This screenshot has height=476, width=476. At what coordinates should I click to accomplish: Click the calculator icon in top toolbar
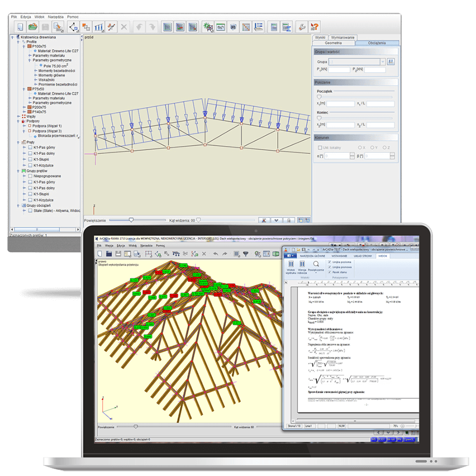pyautogui.click(x=274, y=27)
